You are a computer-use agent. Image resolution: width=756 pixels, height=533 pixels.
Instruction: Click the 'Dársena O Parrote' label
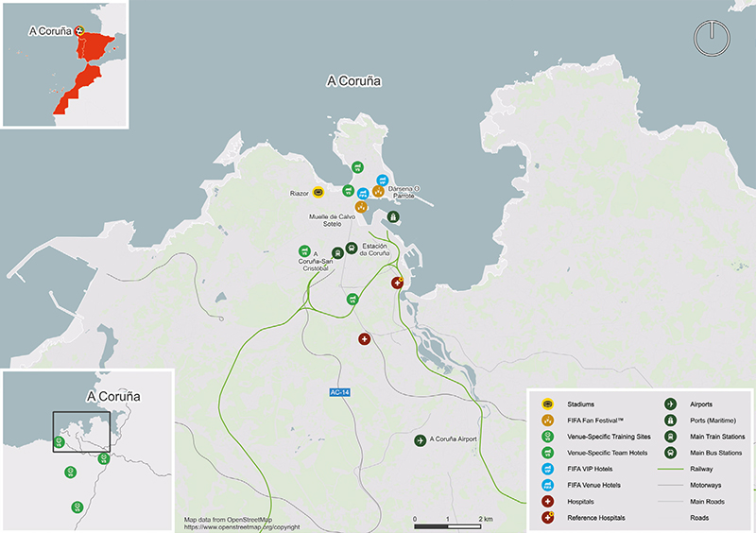[404, 193]
